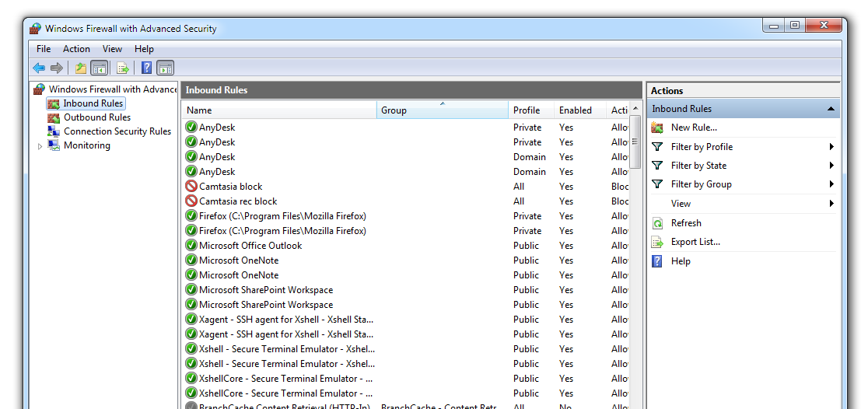
Task: Click the Up one level folder icon
Action: coord(81,68)
